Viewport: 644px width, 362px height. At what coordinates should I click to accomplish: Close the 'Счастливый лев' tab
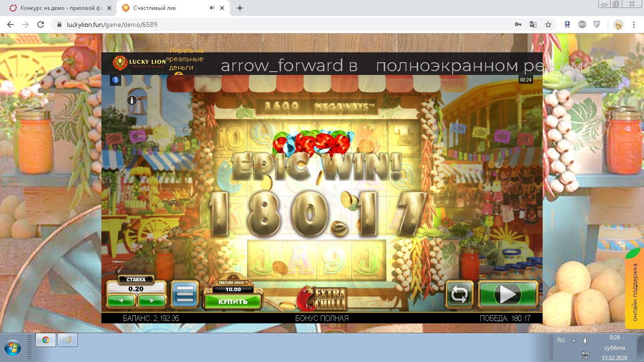point(223,8)
